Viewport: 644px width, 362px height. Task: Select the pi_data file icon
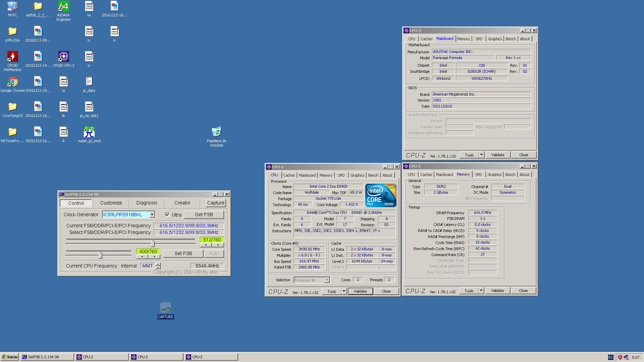(x=89, y=84)
